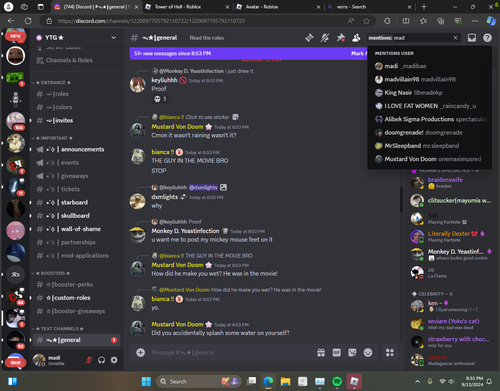The width and height of the screenshot is (500, 391).
Task: Click the taskbar Search box
Action: [x=199, y=381]
